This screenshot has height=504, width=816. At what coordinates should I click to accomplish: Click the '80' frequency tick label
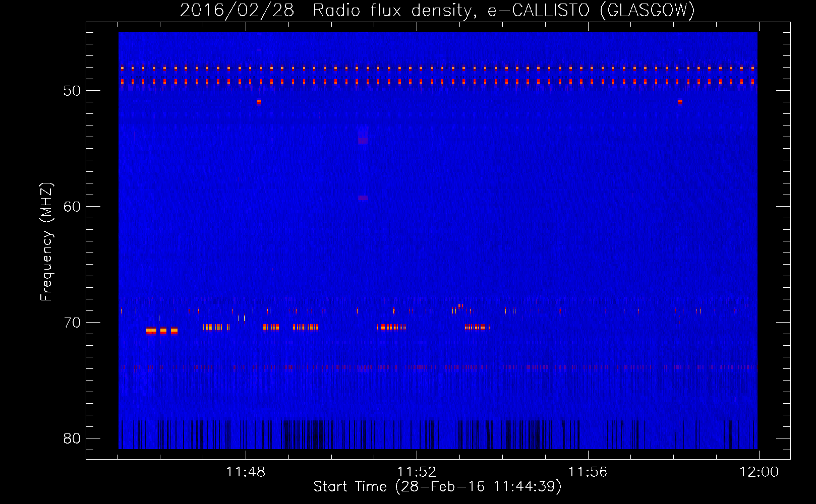coord(72,438)
